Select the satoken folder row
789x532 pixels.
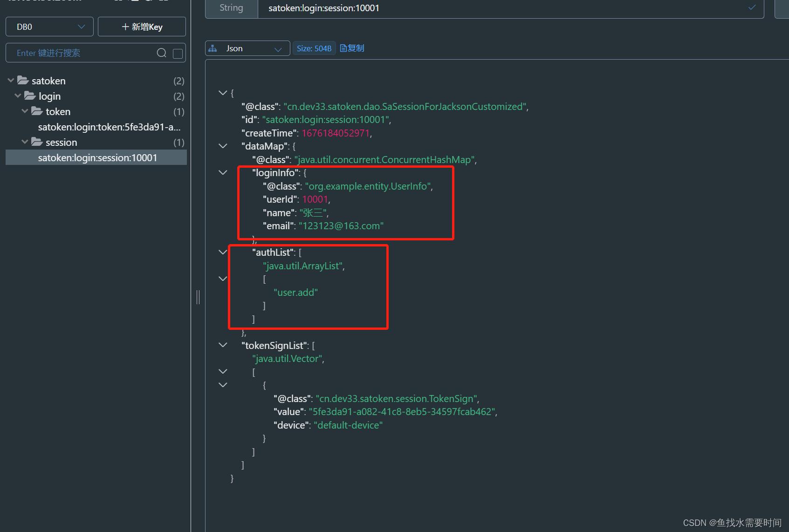(x=96, y=81)
